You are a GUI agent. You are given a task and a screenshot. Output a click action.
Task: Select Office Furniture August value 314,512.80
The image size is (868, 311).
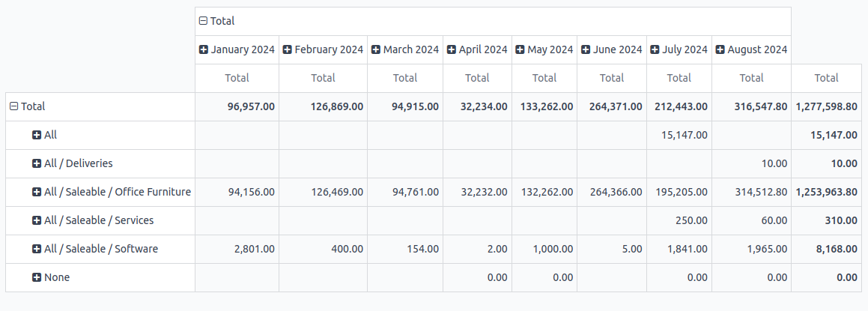752,192
